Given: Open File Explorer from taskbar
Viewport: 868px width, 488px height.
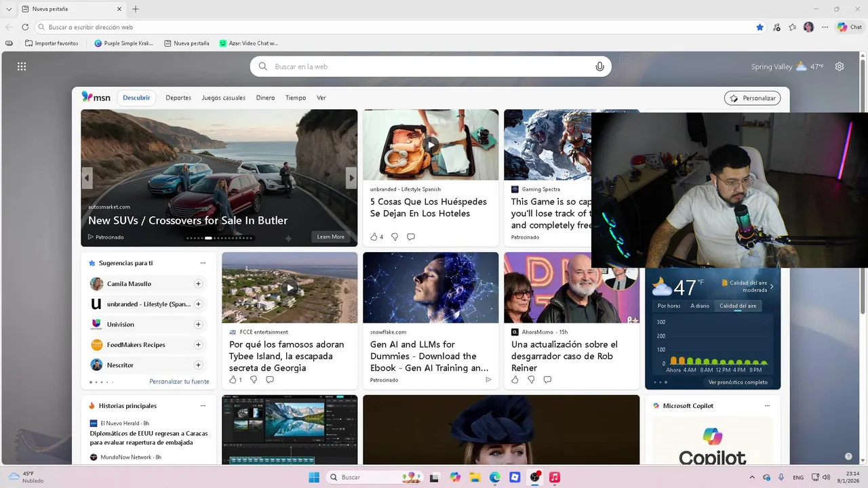Looking at the screenshot, I should point(475,477).
